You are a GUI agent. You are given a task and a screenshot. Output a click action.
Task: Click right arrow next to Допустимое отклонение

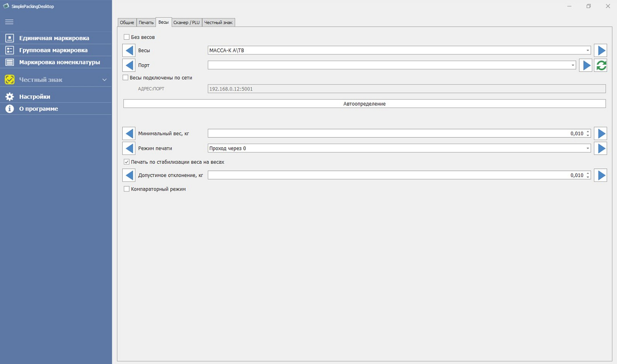click(x=601, y=176)
